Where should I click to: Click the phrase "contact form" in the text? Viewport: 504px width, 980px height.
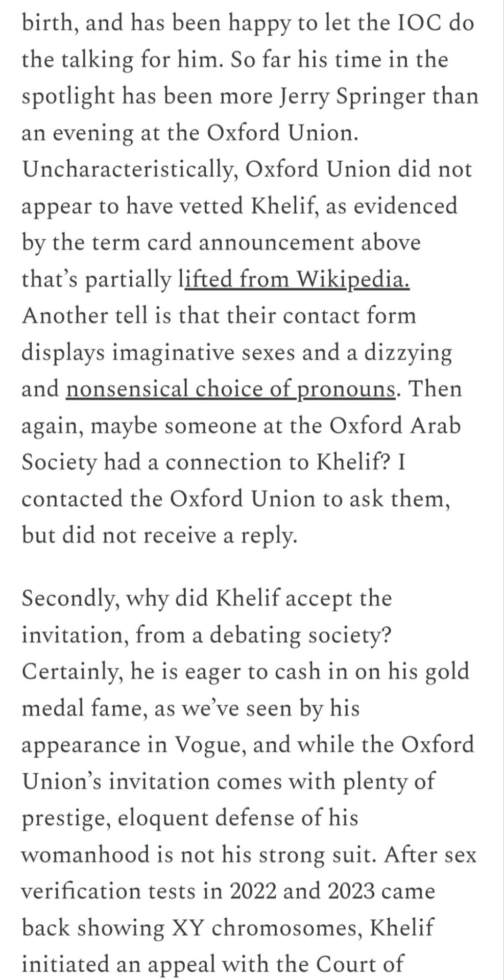click(x=350, y=316)
